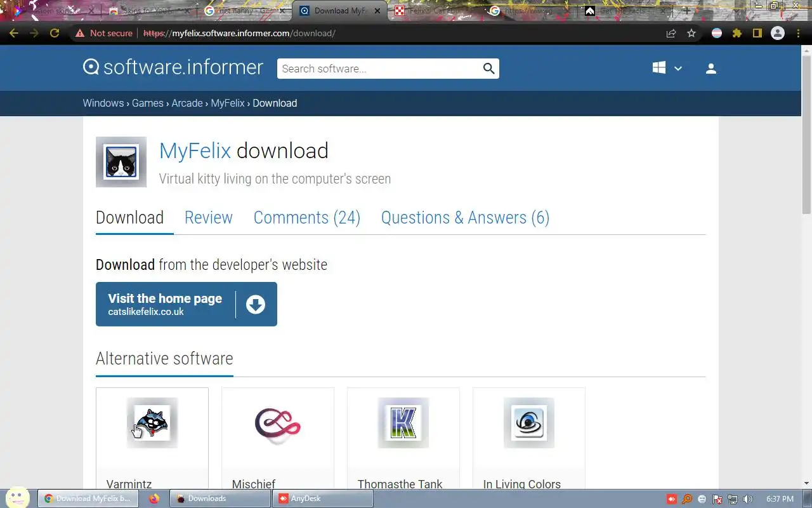Click the MyFelix cat icon
The image size is (812, 508).
coord(121,162)
